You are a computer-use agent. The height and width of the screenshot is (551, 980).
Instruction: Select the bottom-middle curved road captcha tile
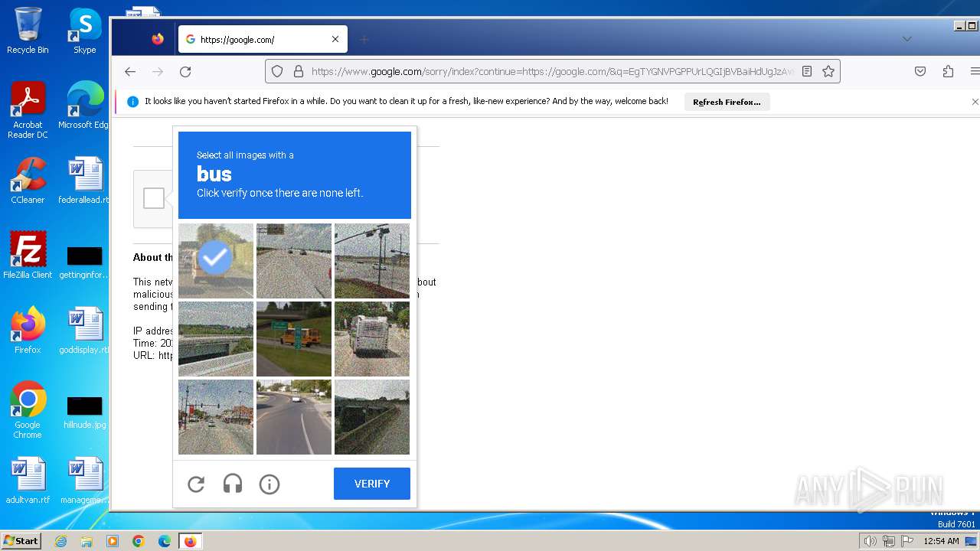pyautogui.click(x=294, y=416)
